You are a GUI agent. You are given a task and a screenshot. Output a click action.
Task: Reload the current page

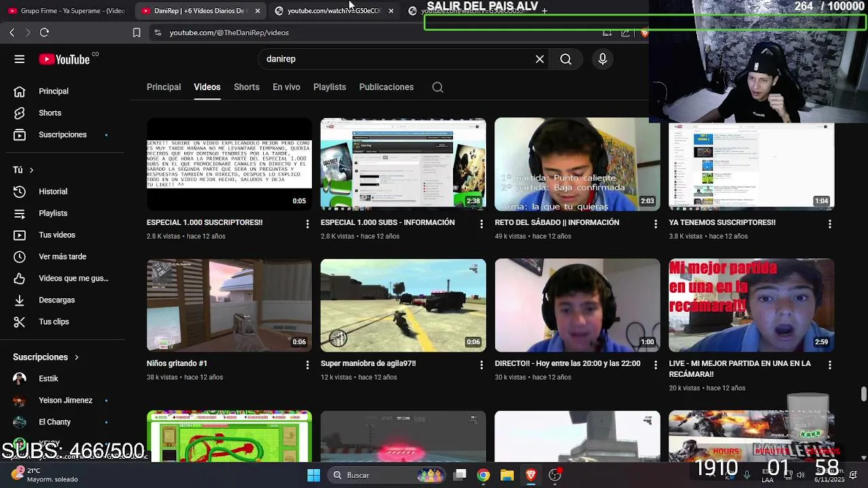(44, 33)
